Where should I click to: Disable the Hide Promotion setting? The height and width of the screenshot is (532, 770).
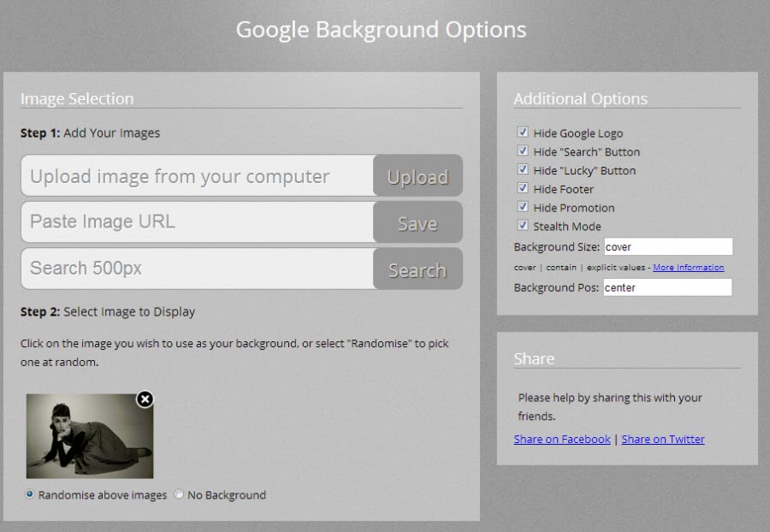pyautogui.click(x=522, y=206)
